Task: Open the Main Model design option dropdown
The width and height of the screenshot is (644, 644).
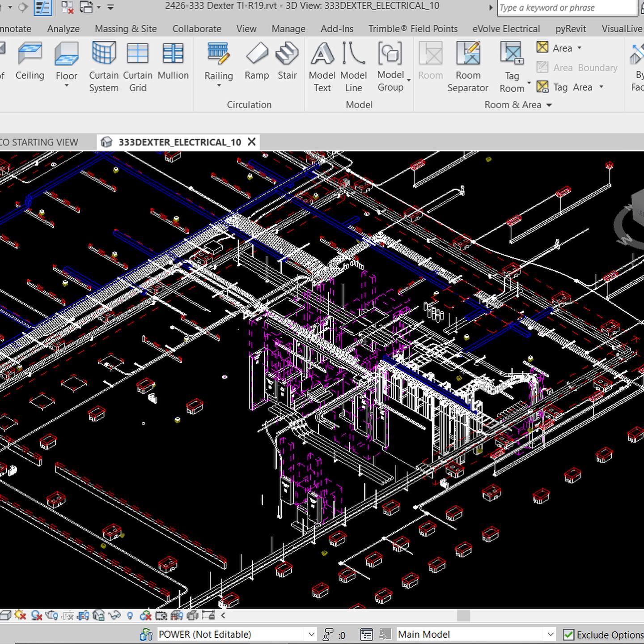Action: pyautogui.click(x=551, y=634)
